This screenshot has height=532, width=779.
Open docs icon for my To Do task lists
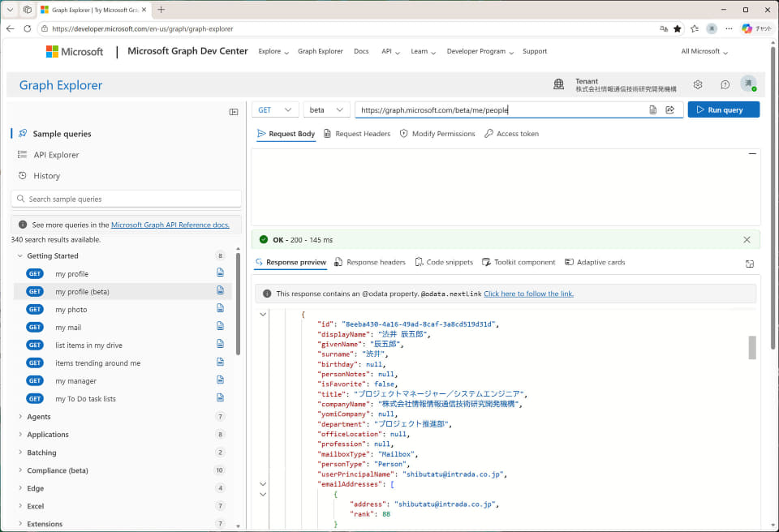coord(220,397)
